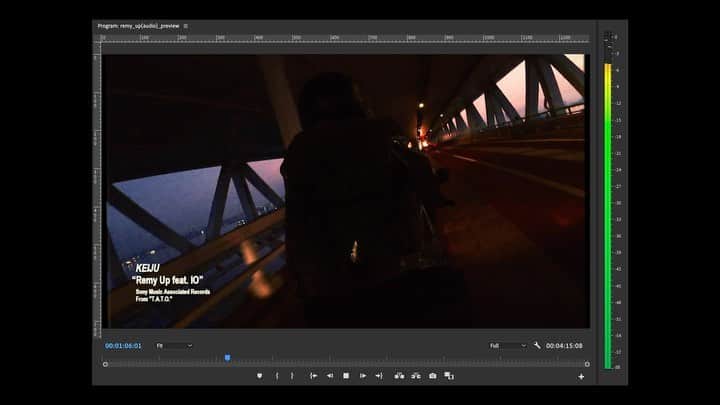
Task: Click the left zoom scroll bar handle
Action: point(105,364)
